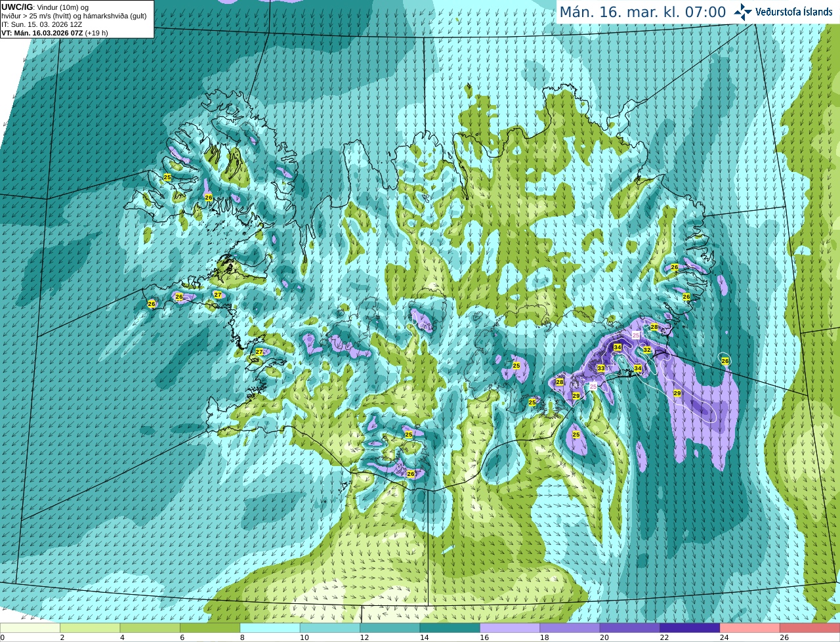840x642 pixels.
Task: Pick the 20–22 m/s legend color swatch
Action: click(x=630, y=628)
